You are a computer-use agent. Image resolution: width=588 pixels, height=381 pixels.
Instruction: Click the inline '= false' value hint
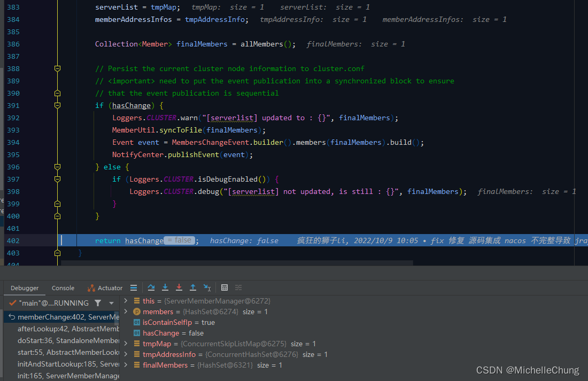[x=180, y=240]
